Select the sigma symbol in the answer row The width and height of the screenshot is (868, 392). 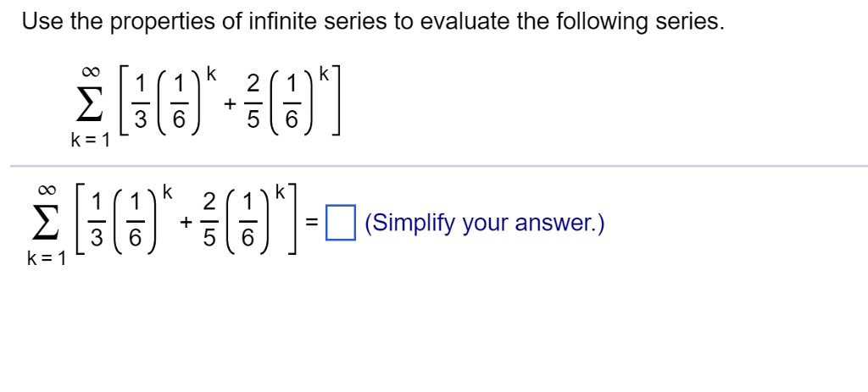48,223
